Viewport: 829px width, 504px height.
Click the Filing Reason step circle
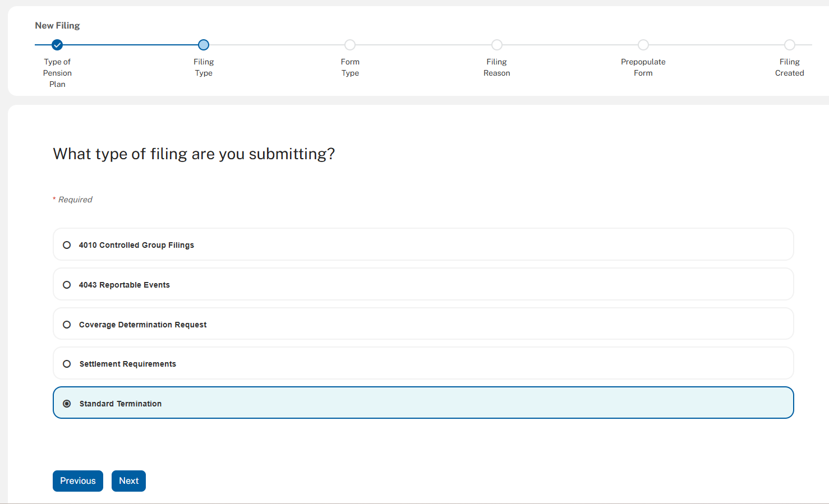pos(497,45)
